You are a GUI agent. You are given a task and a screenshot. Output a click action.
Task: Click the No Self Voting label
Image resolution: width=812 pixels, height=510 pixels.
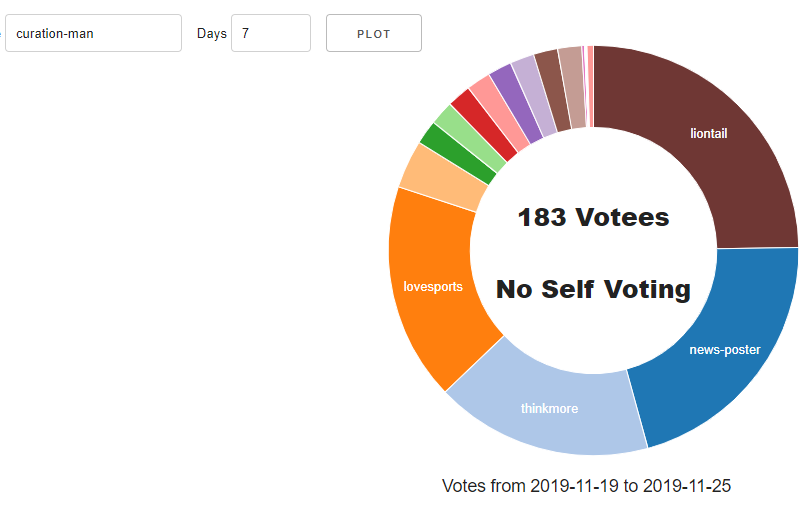(593, 289)
